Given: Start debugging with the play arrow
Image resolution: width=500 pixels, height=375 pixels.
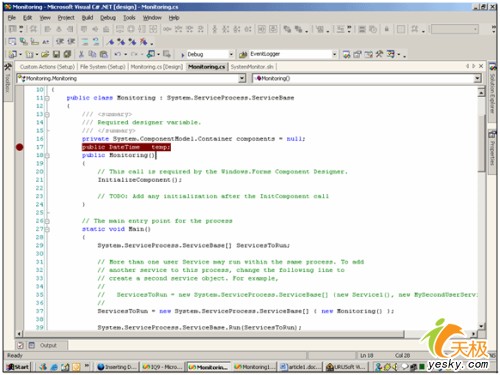Looking at the screenshot, I should pos(182,54).
